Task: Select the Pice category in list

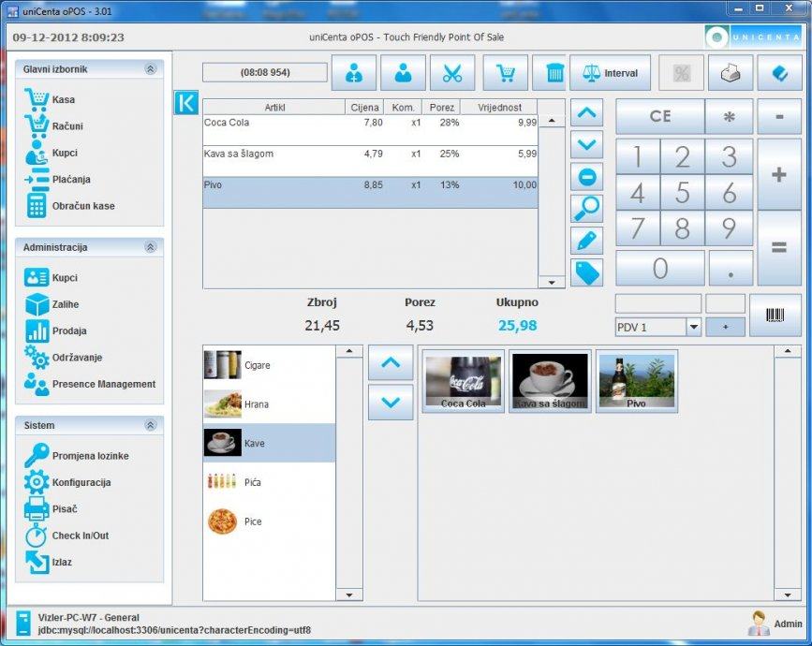Action: click(253, 521)
